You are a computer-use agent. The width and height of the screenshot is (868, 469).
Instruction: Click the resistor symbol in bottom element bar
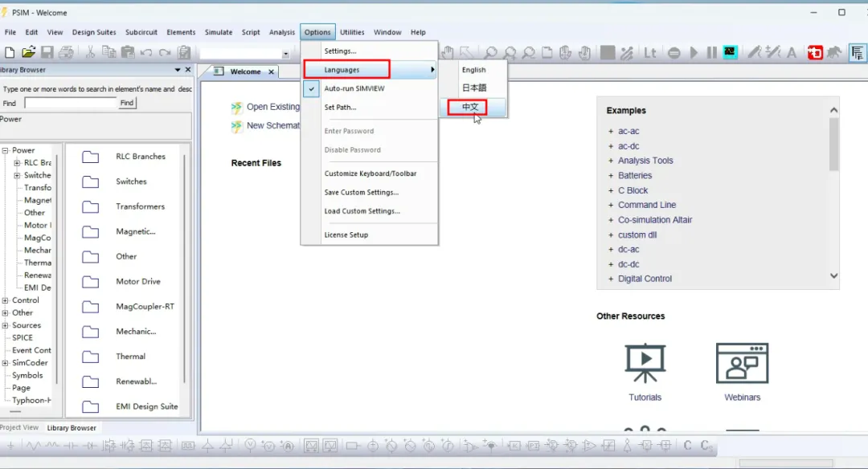pos(33,446)
